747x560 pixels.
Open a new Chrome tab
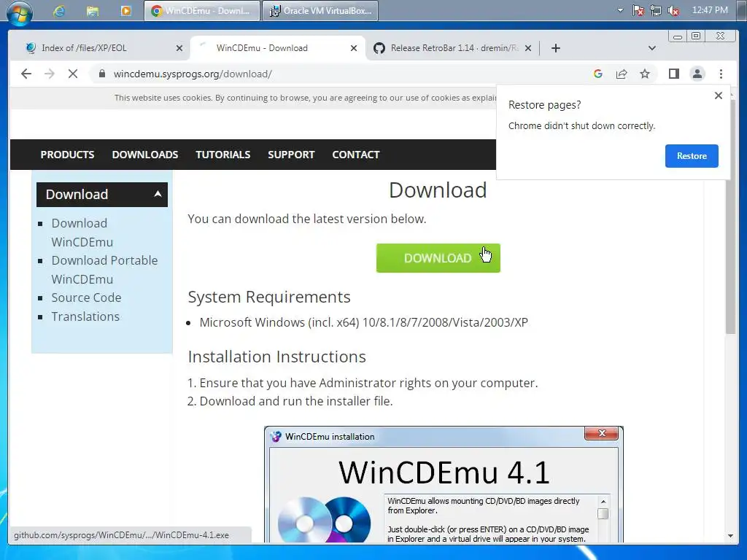555,48
